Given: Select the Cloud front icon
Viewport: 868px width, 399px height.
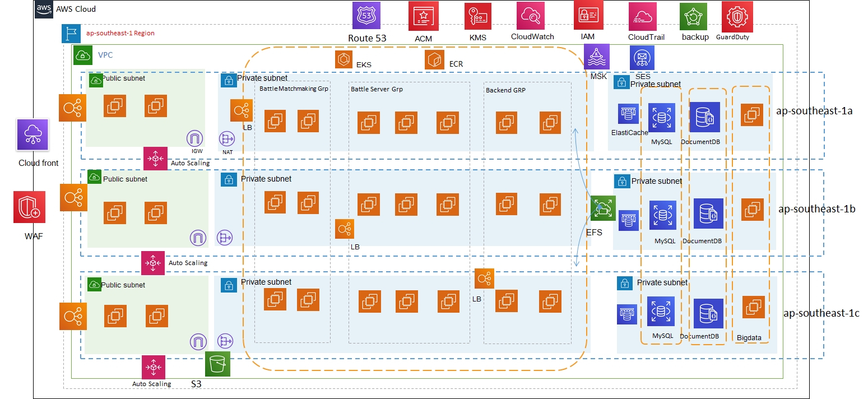Looking at the screenshot, I should pyautogui.click(x=33, y=135).
